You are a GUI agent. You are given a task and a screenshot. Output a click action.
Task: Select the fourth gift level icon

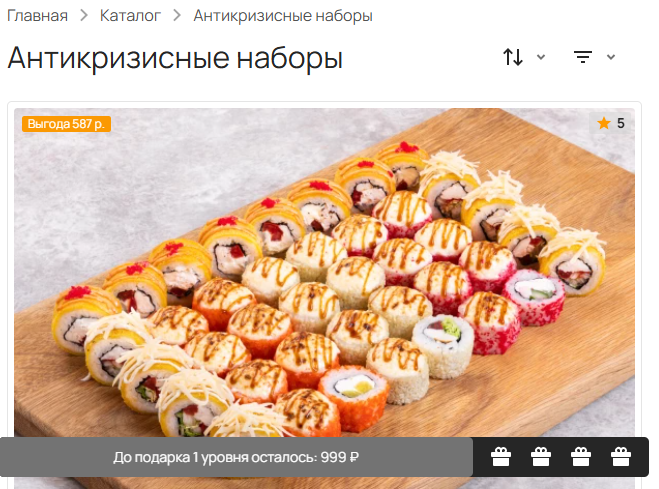click(x=621, y=457)
